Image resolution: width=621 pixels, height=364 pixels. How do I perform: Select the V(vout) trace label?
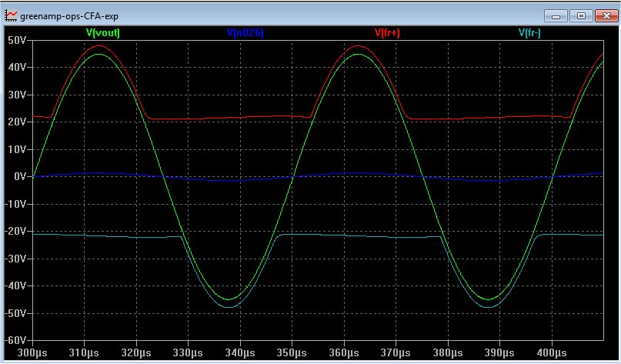pyautogui.click(x=103, y=33)
